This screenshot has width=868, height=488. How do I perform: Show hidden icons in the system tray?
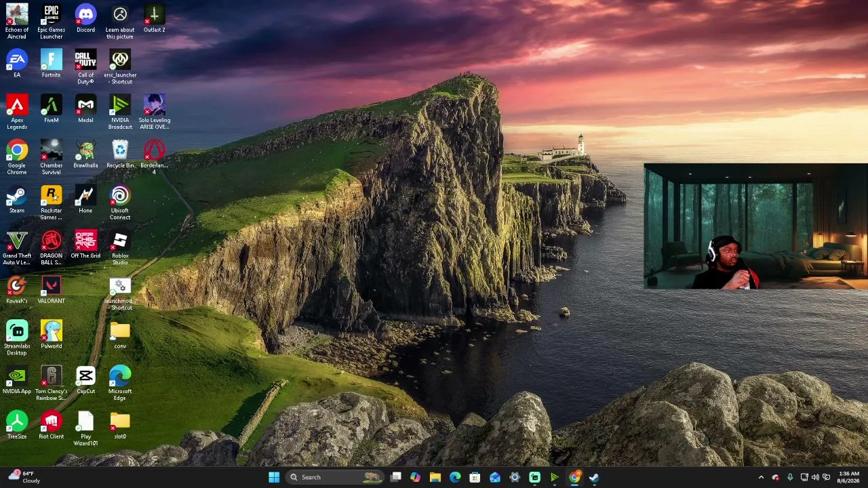click(x=761, y=477)
